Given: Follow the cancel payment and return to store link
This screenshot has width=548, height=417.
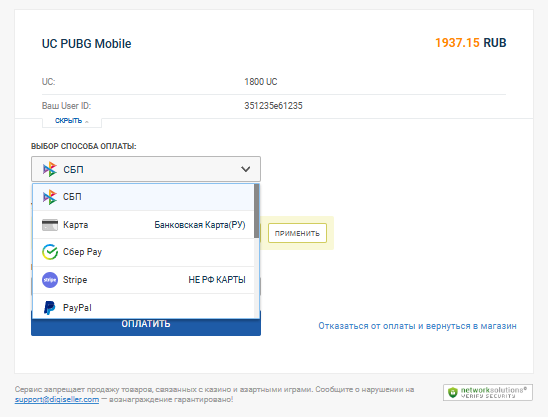Looking at the screenshot, I should [417, 326].
